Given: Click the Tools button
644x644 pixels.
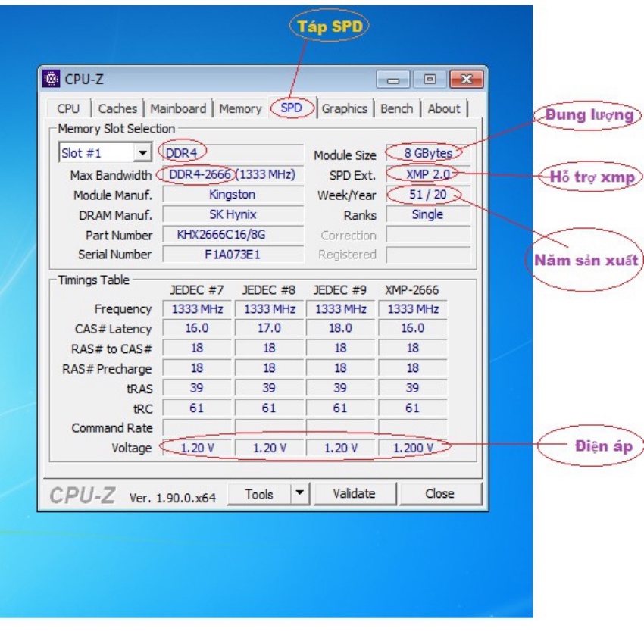Looking at the screenshot, I should click(x=259, y=494).
